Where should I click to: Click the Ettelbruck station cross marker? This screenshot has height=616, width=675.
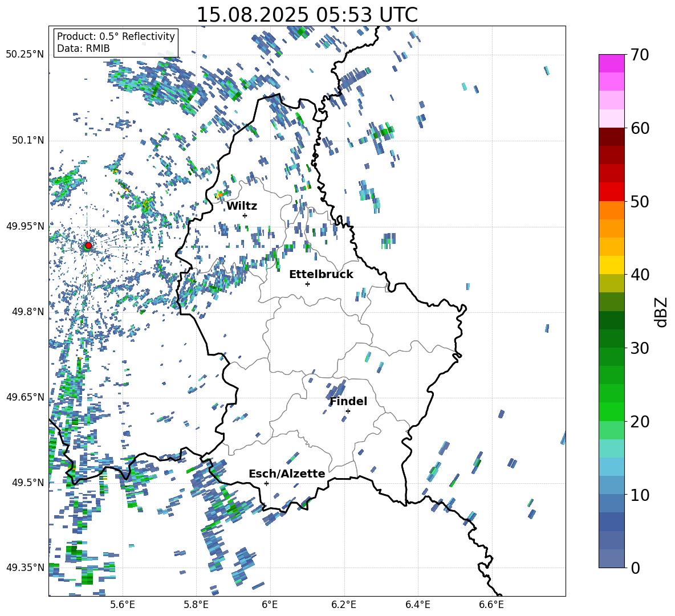coord(307,284)
